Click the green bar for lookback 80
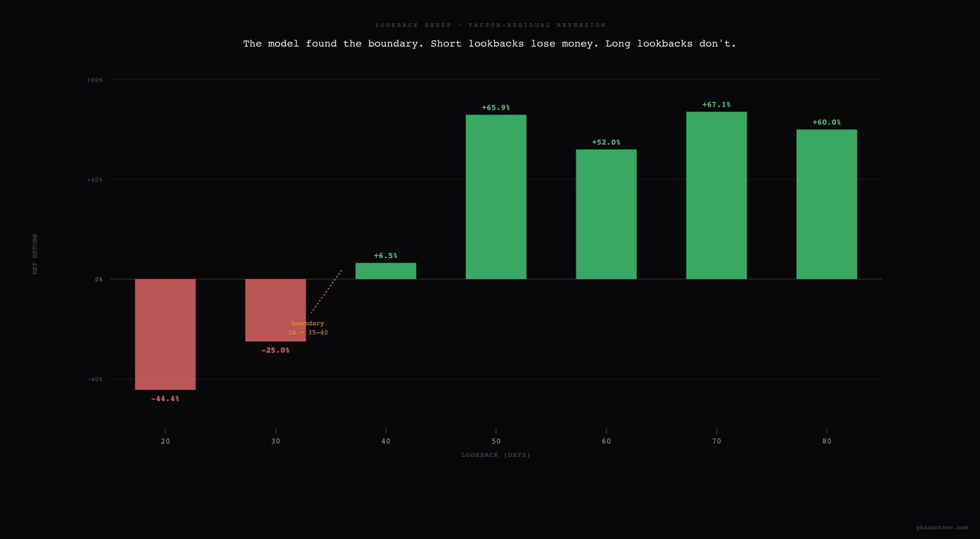 coord(827,205)
